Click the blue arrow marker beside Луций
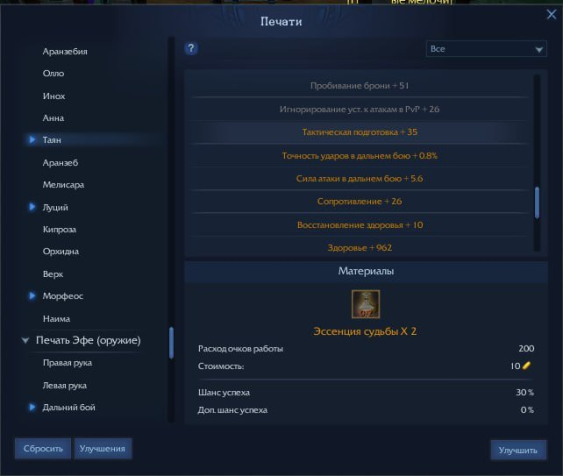The height and width of the screenshot is (476, 563). pos(32,207)
